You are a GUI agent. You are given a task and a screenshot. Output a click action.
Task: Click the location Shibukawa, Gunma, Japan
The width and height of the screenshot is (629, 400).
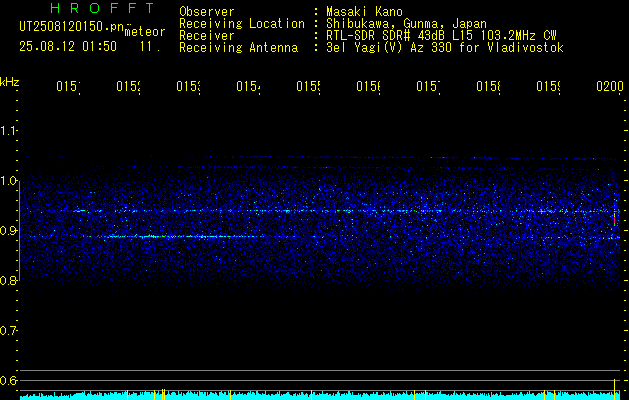pos(406,24)
